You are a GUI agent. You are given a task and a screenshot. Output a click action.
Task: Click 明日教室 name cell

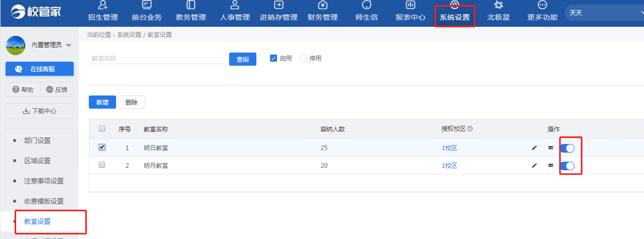point(156,148)
